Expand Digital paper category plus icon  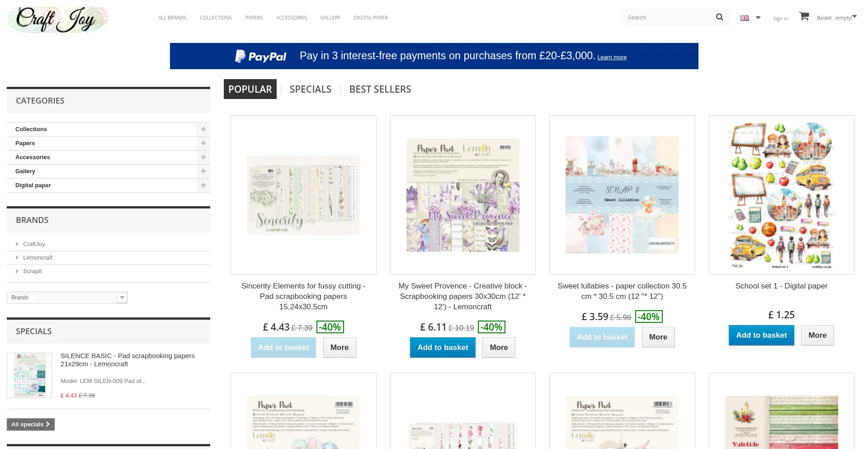click(x=203, y=185)
